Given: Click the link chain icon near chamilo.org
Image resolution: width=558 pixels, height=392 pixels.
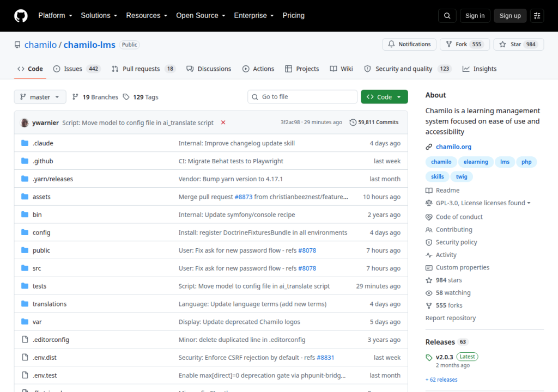Looking at the screenshot, I should coord(429,147).
